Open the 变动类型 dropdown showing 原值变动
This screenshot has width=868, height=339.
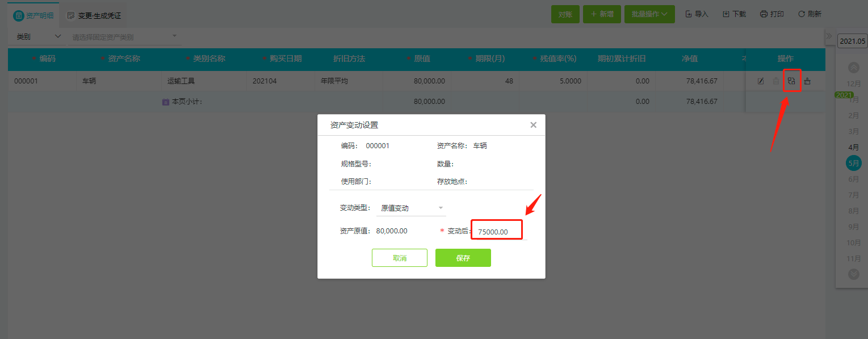pyautogui.click(x=410, y=207)
